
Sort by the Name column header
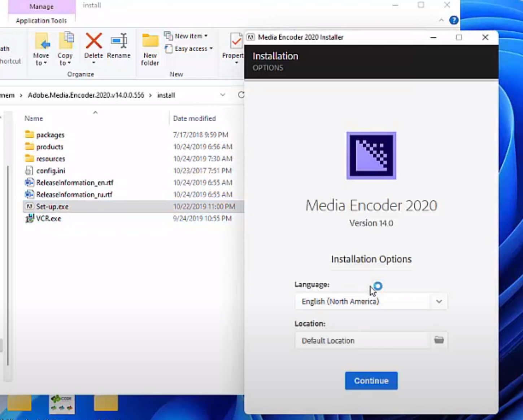[34, 119]
